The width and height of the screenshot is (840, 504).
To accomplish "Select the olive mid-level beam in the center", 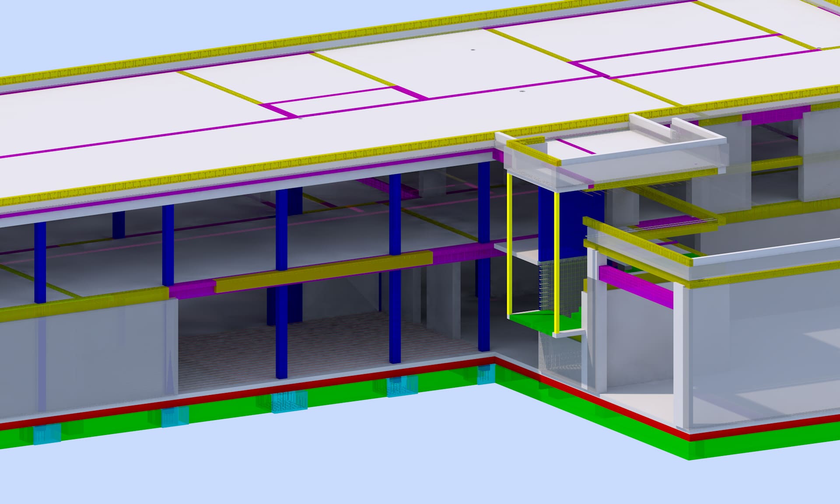I will [324, 271].
